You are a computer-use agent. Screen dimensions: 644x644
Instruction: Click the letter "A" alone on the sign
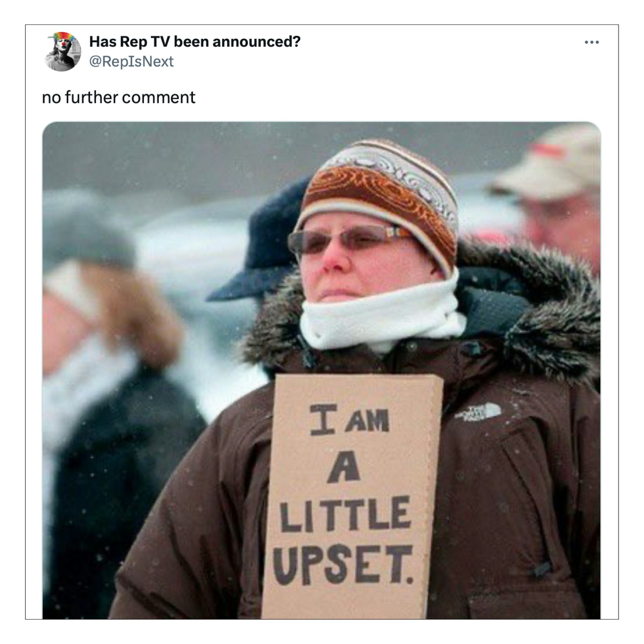(344, 467)
